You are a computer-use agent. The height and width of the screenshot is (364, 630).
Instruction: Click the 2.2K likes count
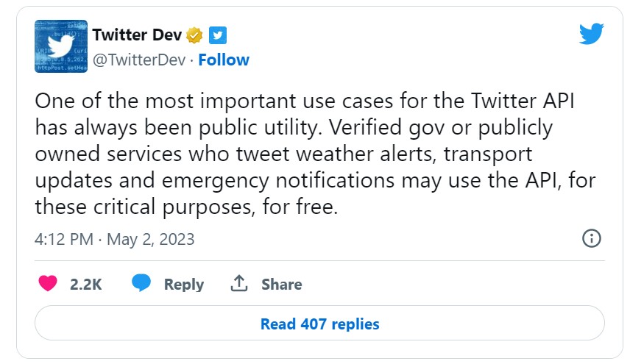pyautogui.click(x=86, y=284)
